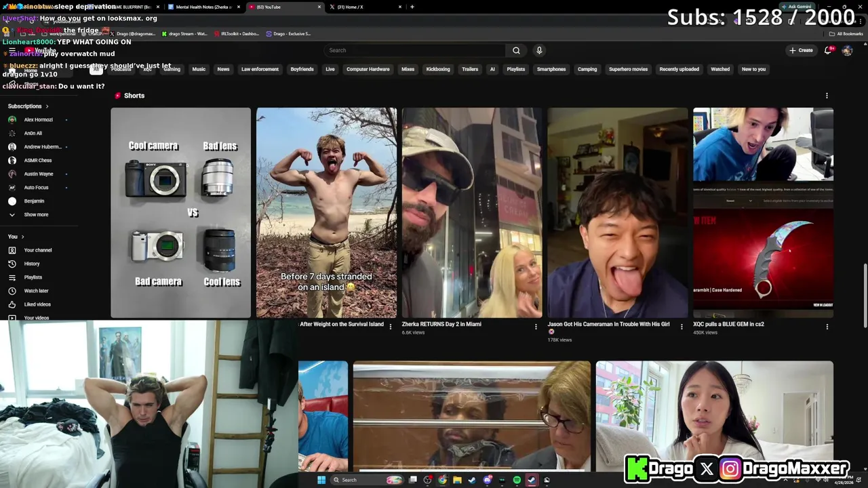Play the Jason tongue-out short thumbnail
868x488 pixels.
pyautogui.click(x=618, y=213)
